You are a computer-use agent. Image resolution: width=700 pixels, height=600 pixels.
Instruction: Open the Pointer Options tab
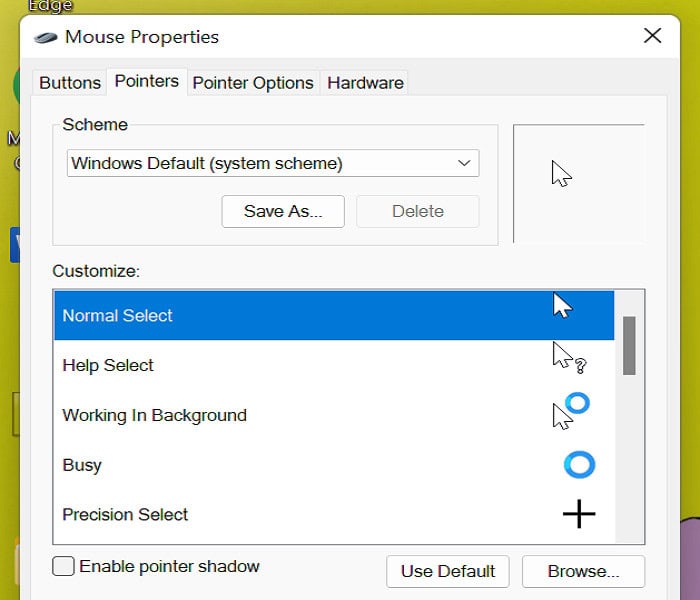coord(253,83)
